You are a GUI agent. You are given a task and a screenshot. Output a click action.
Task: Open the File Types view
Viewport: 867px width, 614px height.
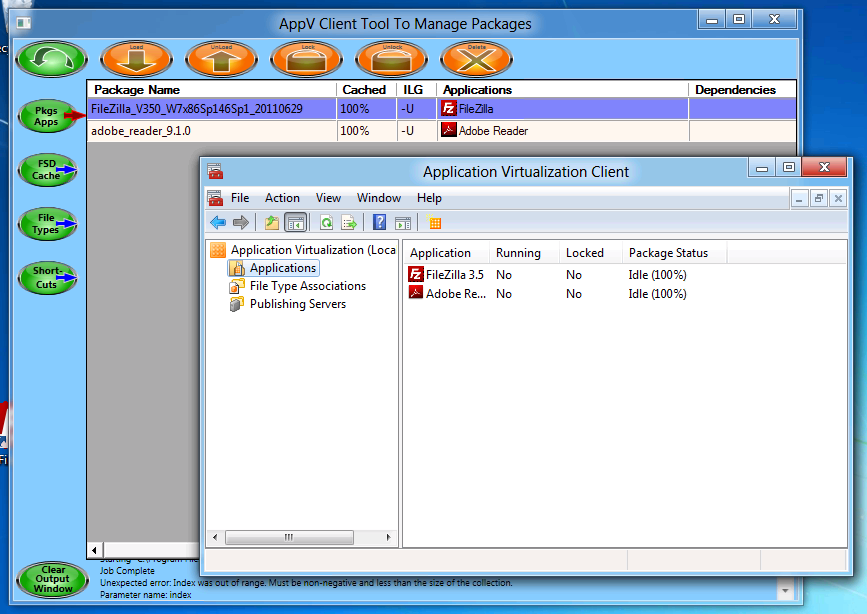[x=47, y=224]
